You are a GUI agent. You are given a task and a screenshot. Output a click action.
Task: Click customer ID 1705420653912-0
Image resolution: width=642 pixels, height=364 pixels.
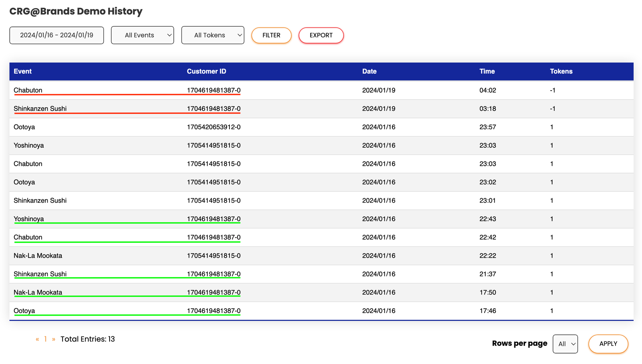pos(213,127)
